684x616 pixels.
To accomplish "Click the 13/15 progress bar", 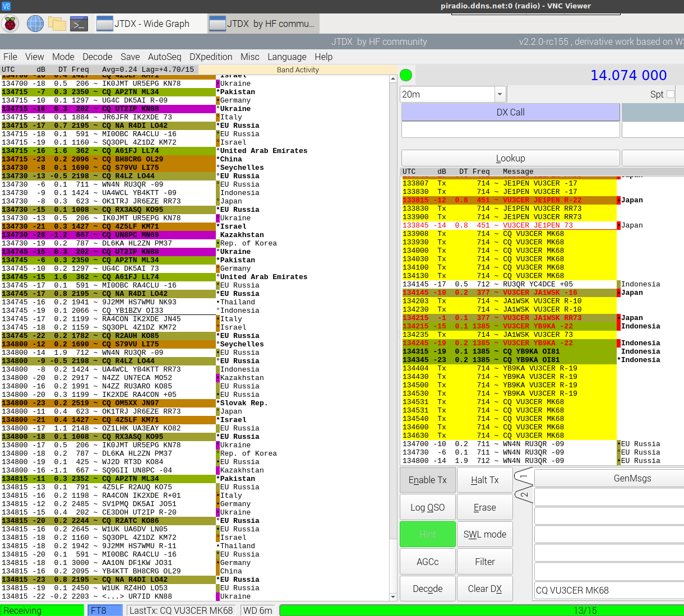I will (x=482, y=610).
